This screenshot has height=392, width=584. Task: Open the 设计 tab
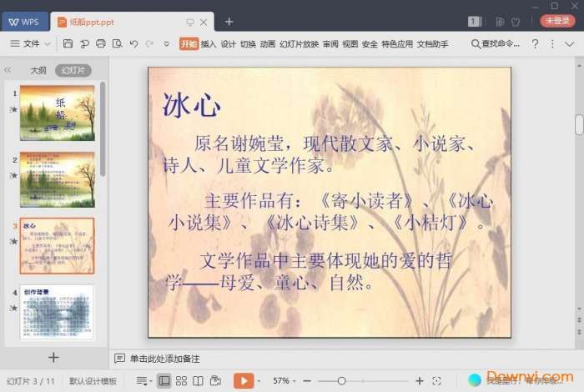tap(228, 44)
